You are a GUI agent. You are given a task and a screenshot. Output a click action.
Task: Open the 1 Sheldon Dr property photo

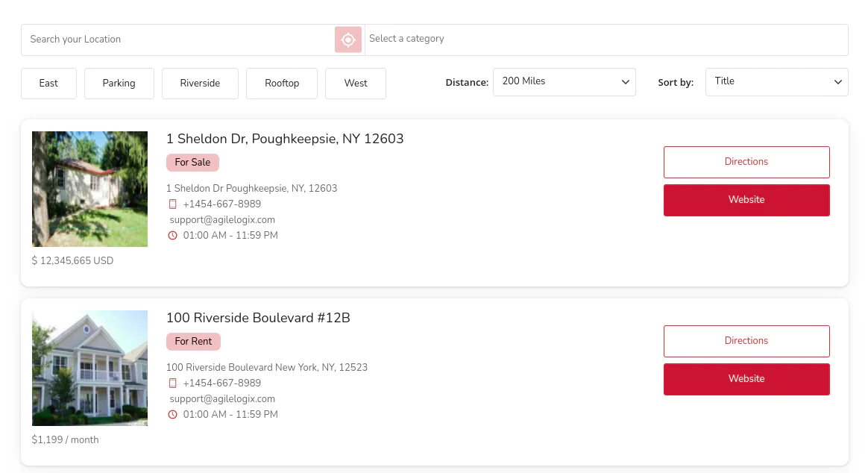point(89,189)
